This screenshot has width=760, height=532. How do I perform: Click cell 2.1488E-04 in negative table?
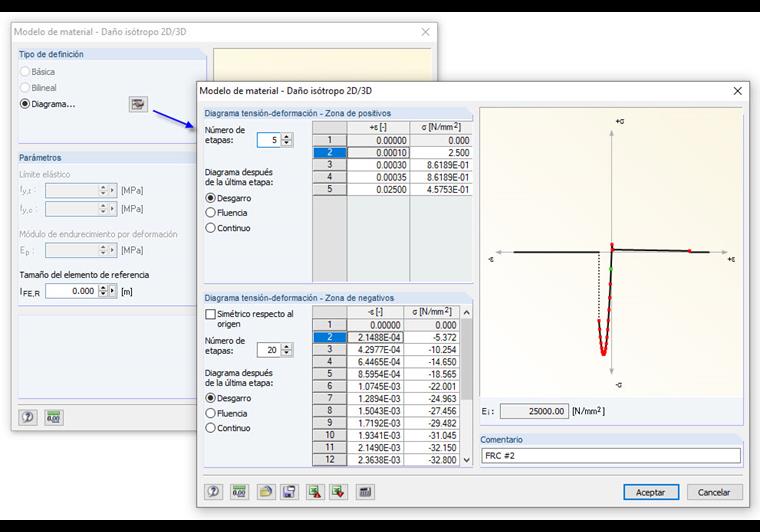click(375, 337)
